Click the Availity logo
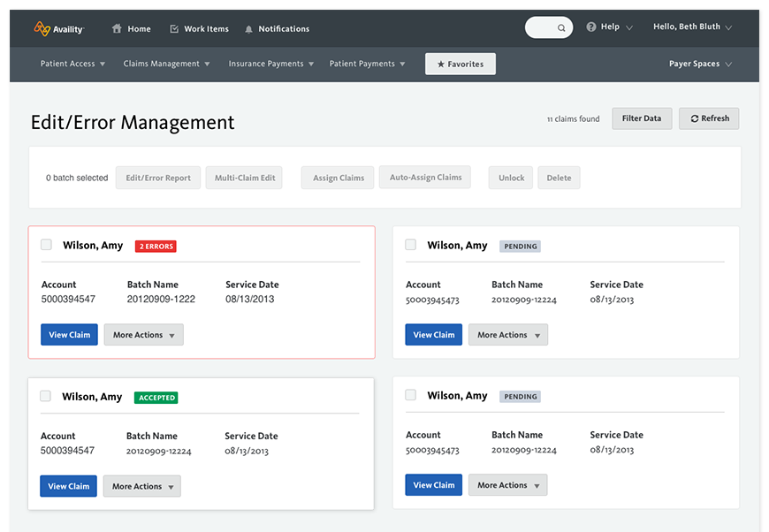The height and width of the screenshot is (532, 769). (x=59, y=29)
